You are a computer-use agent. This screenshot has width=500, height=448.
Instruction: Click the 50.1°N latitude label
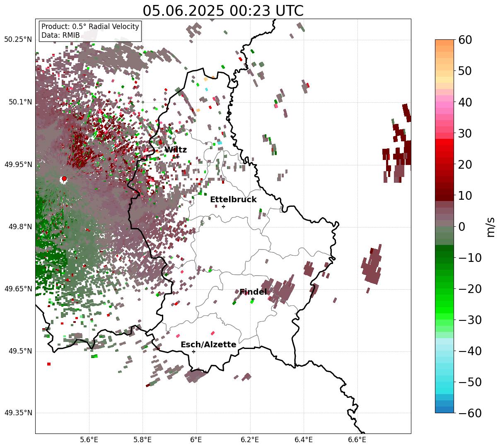point(20,102)
